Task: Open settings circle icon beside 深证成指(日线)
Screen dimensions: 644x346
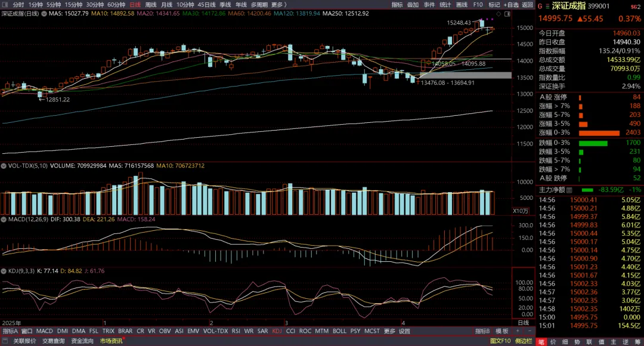Action: coord(44,14)
